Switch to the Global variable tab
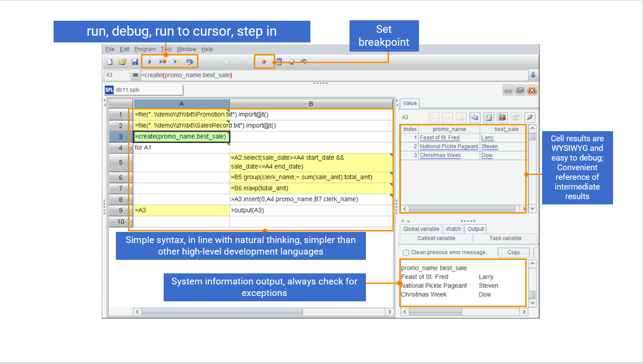The width and height of the screenshot is (643, 364). [x=421, y=229]
